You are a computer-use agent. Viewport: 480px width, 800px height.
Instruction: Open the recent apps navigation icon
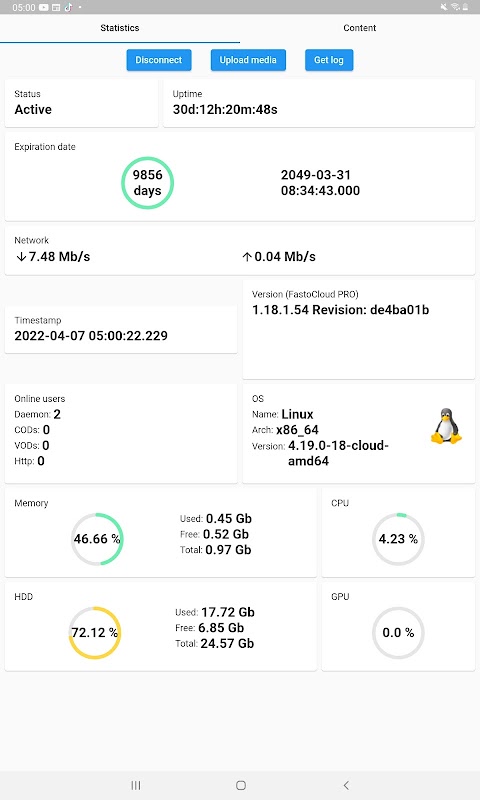click(136, 785)
